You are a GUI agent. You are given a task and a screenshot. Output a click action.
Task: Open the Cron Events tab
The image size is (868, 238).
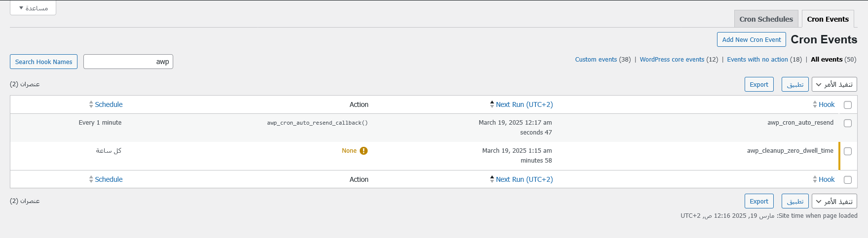pyautogui.click(x=828, y=19)
